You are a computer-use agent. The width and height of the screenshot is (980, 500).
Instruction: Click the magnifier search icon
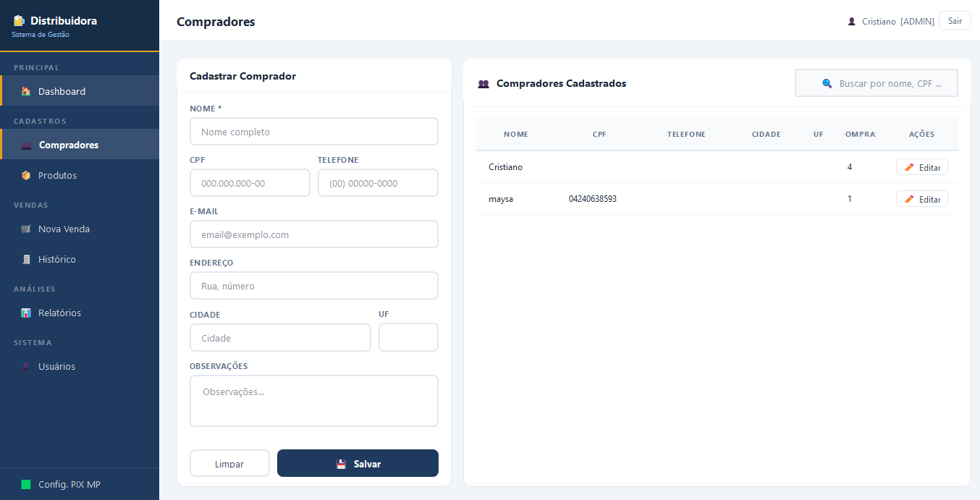tap(827, 83)
